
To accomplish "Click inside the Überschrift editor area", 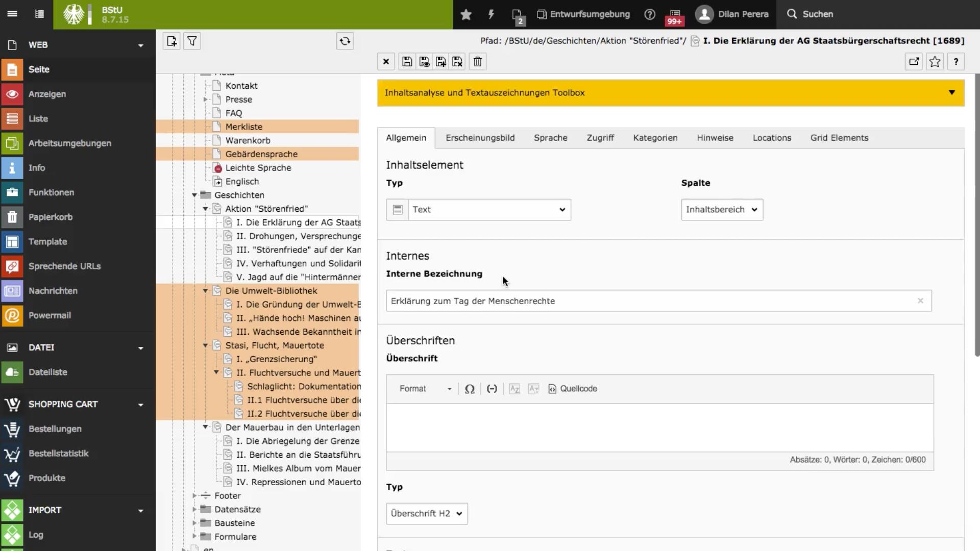I will (x=659, y=428).
